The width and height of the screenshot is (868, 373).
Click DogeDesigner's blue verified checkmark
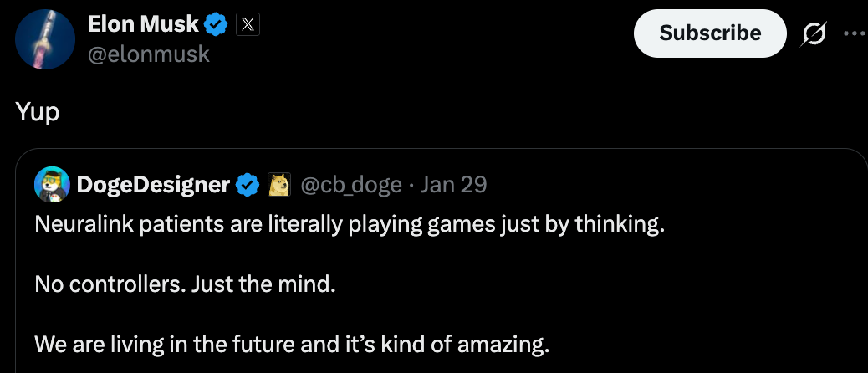pyautogui.click(x=248, y=184)
